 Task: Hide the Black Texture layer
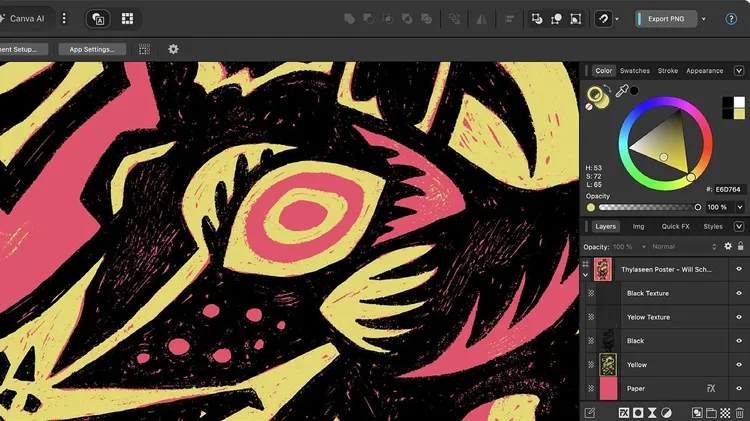pyautogui.click(x=739, y=293)
